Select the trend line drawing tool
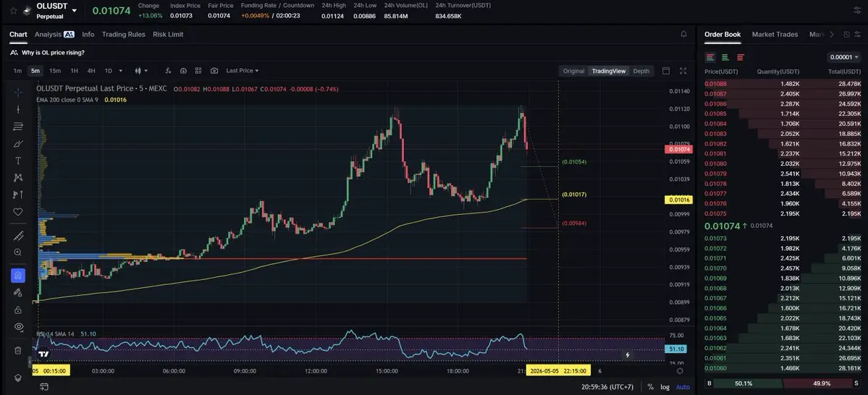868x395 pixels. point(17,109)
